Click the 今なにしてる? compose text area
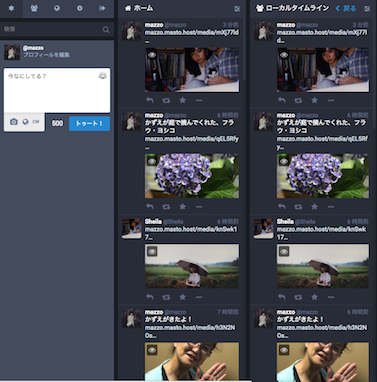This screenshot has width=377, height=382. click(x=57, y=90)
